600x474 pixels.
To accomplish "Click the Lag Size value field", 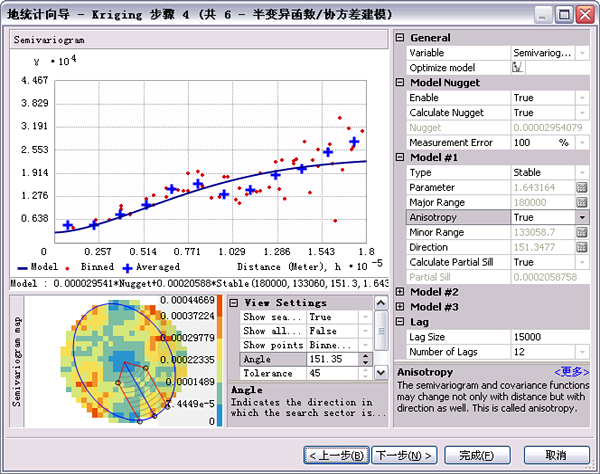I will click(x=540, y=337).
